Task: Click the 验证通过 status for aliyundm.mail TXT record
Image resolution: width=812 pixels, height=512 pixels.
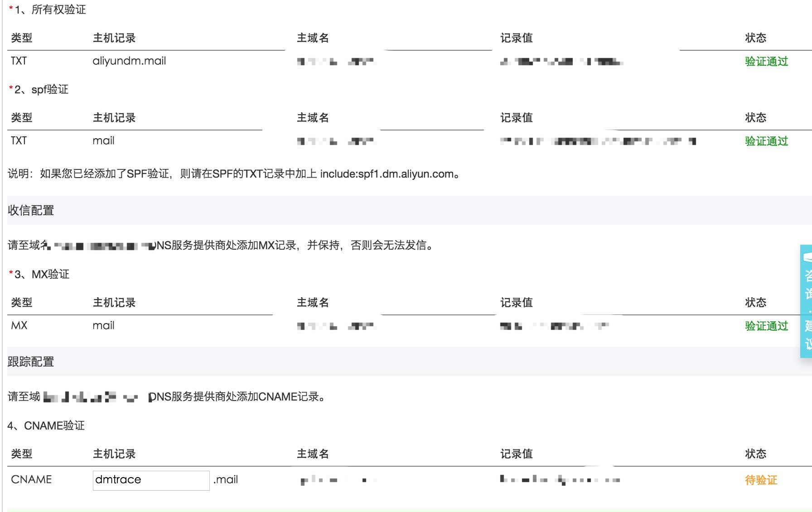Action: click(765, 61)
